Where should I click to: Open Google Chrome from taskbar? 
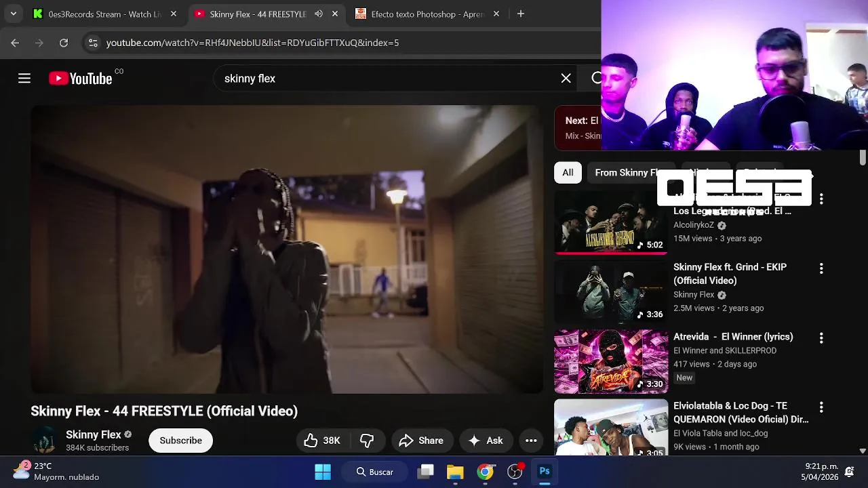pyautogui.click(x=485, y=472)
